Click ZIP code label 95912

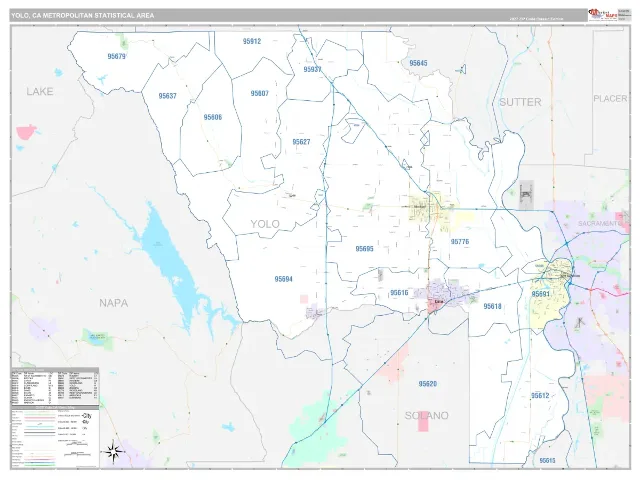click(x=252, y=41)
